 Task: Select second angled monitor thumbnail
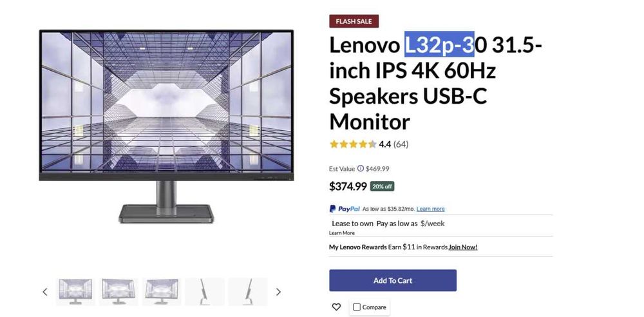118,291
